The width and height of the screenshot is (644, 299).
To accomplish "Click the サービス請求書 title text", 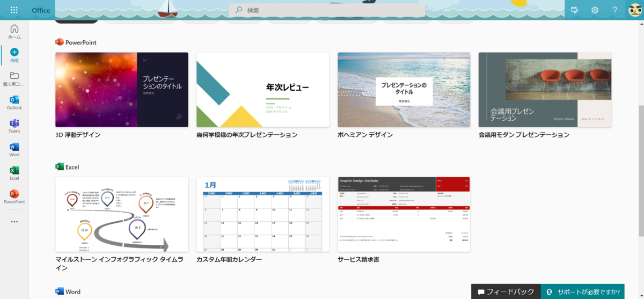I will click(358, 259).
